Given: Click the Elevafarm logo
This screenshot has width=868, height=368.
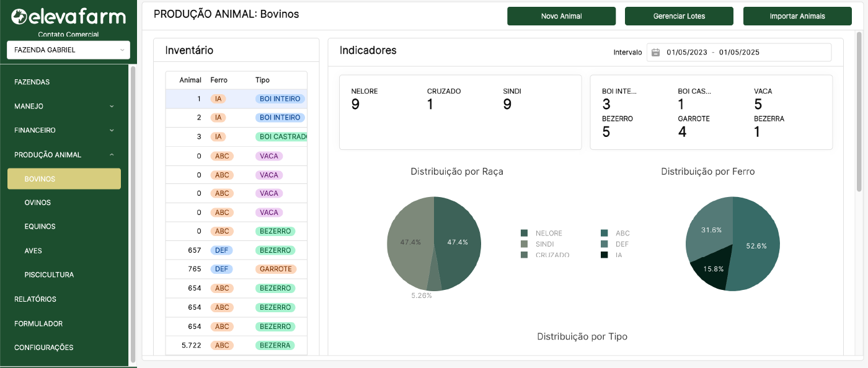Looking at the screenshot, I should (68, 17).
